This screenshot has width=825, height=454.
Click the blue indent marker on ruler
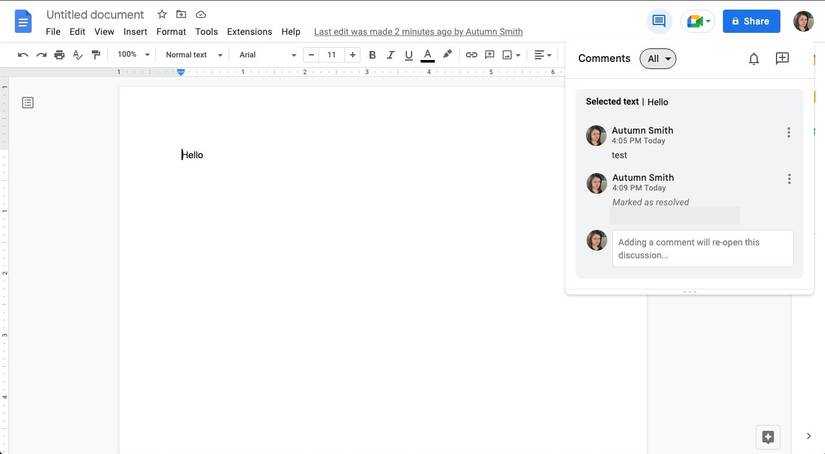[180, 72]
